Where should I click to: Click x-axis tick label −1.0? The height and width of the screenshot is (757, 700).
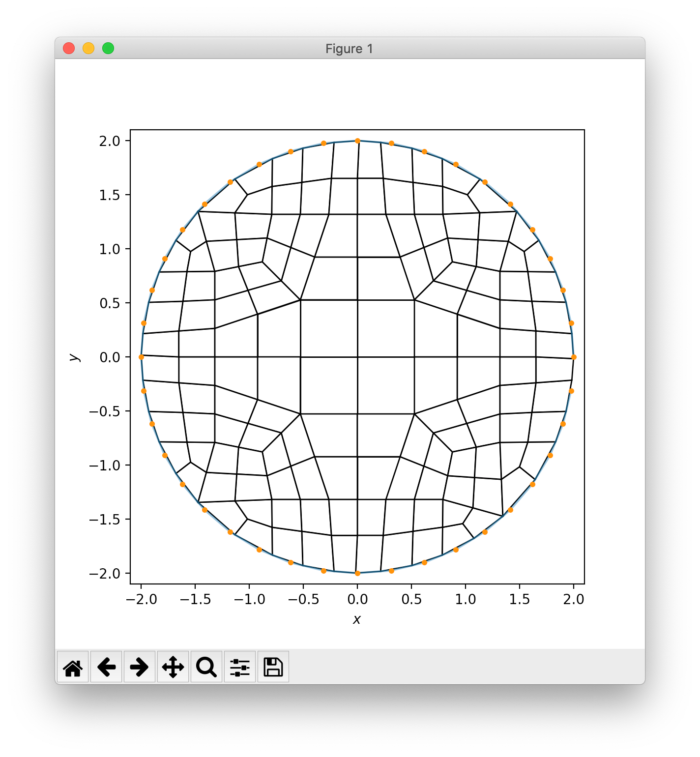click(x=249, y=599)
